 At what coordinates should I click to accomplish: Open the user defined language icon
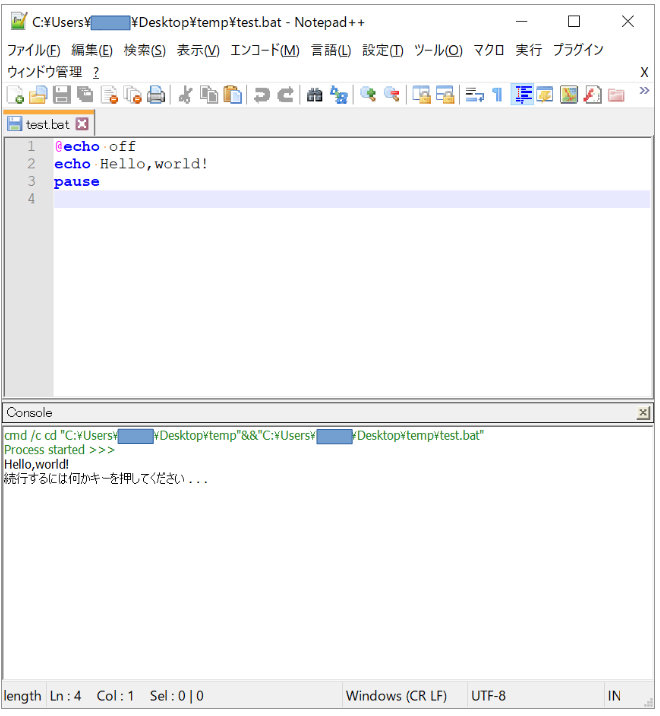pos(545,95)
